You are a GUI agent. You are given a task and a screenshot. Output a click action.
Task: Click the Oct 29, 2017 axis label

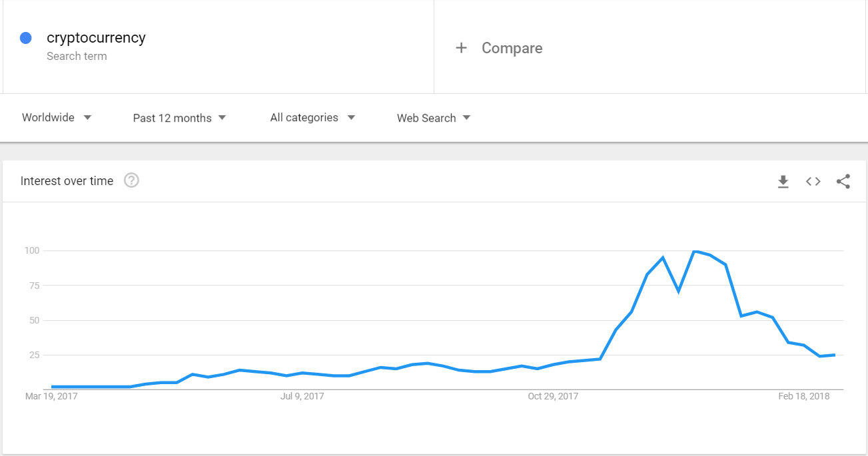[553, 396]
